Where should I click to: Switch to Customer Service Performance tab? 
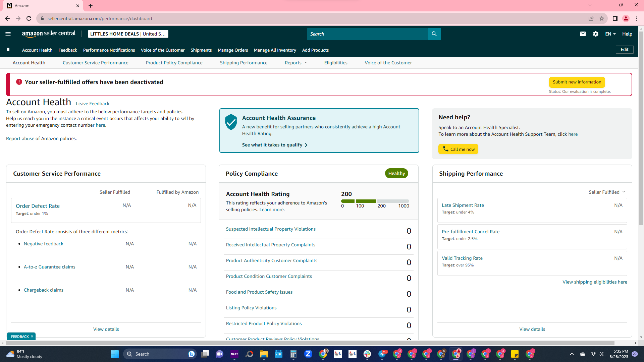96,63
